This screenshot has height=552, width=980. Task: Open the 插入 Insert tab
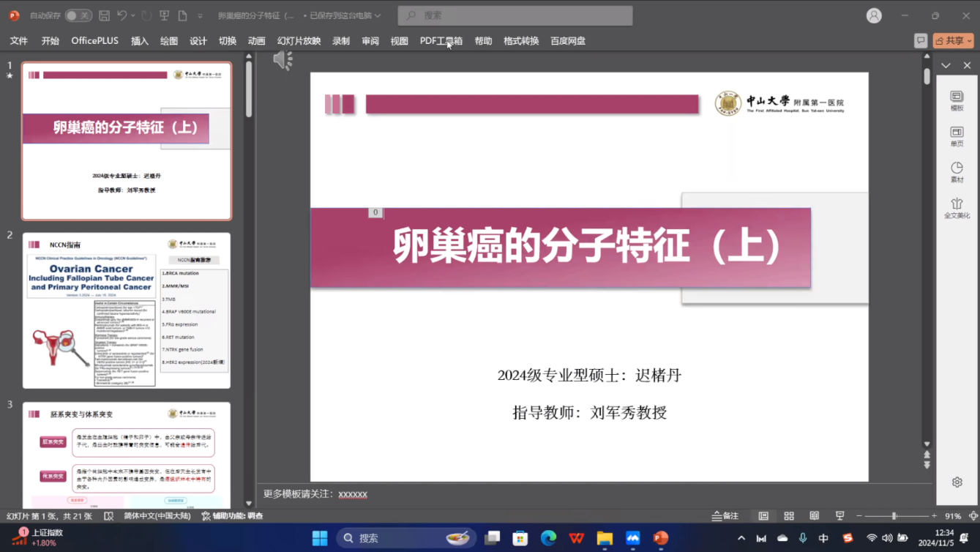[139, 41]
